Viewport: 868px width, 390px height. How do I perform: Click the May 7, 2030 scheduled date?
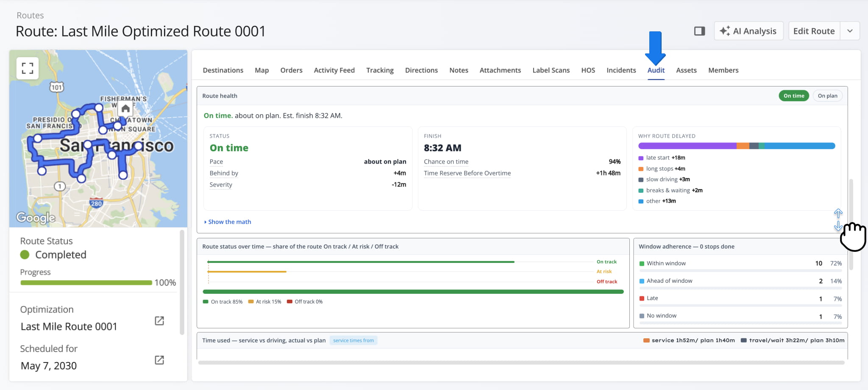click(49, 366)
